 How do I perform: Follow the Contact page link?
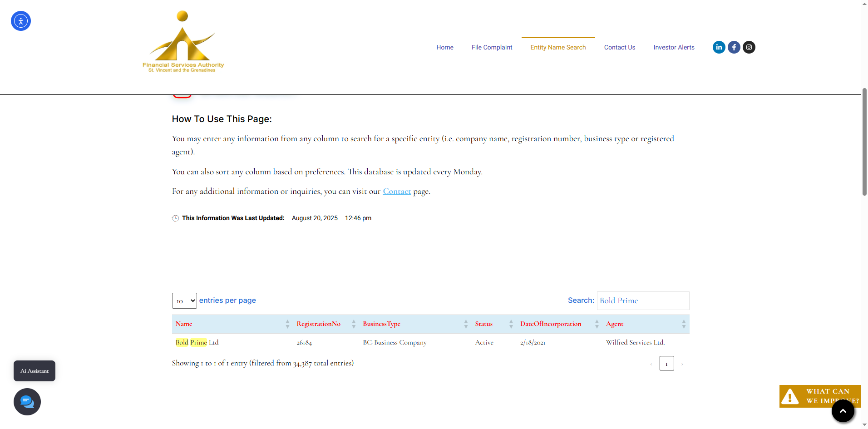click(396, 192)
